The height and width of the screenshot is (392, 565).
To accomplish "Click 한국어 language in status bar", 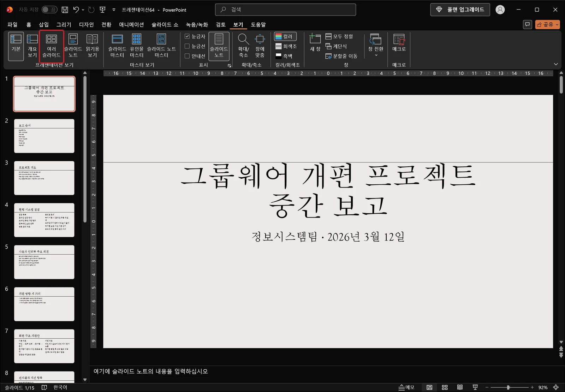I will tap(60, 387).
